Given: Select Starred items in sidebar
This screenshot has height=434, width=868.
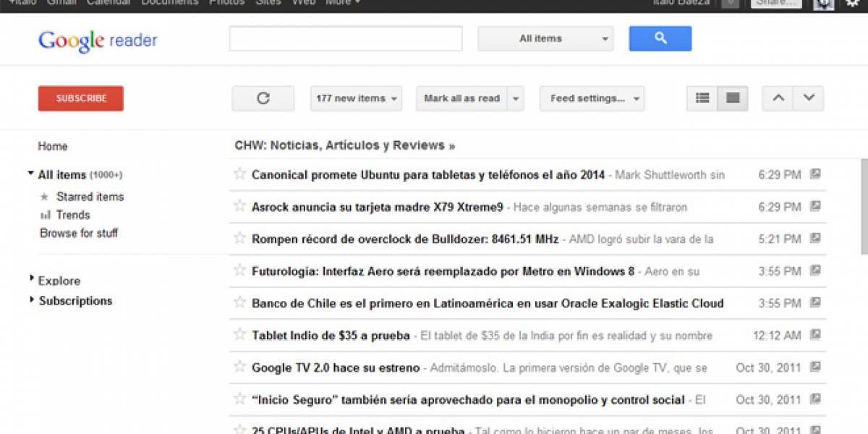Looking at the screenshot, I should point(90,197).
